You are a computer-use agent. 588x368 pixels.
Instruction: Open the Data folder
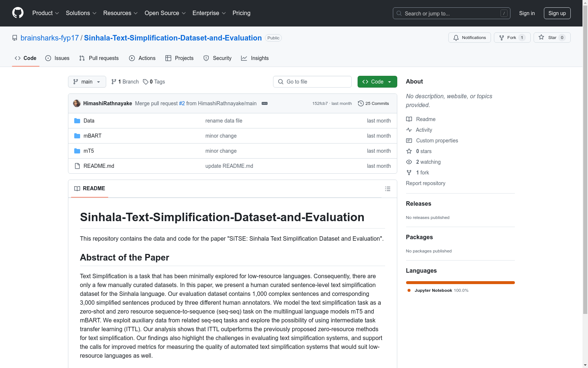click(89, 121)
